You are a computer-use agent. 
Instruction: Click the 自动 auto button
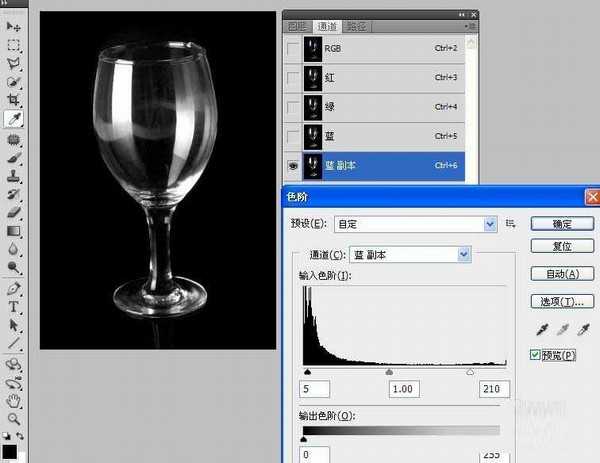pyautogui.click(x=561, y=273)
